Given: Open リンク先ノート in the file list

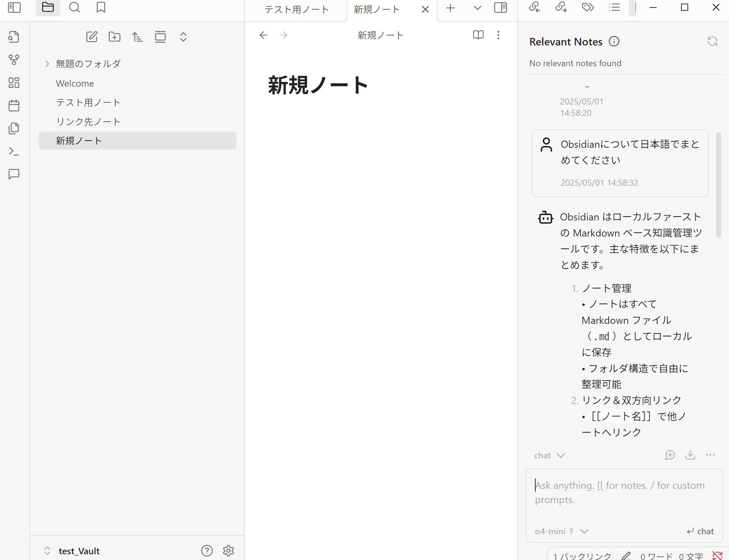Looking at the screenshot, I should (137, 122).
